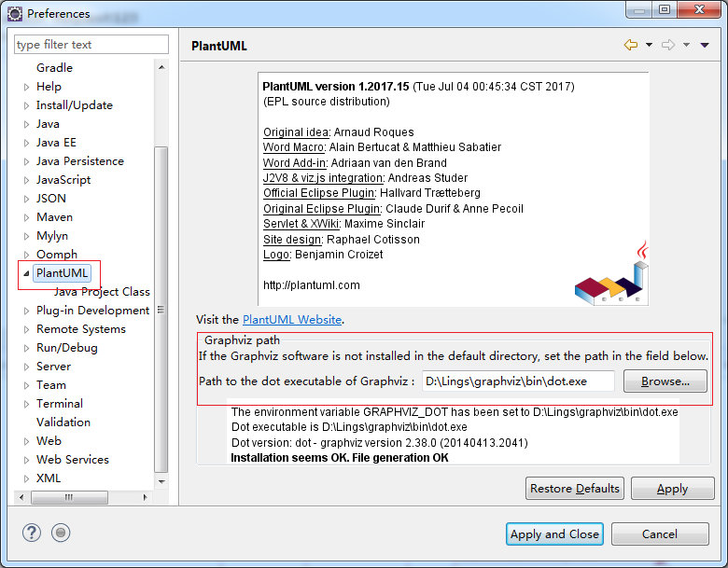Select the Gradle preferences item
The height and width of the screenshot is (568, 728).
click(x=54, y=68)
